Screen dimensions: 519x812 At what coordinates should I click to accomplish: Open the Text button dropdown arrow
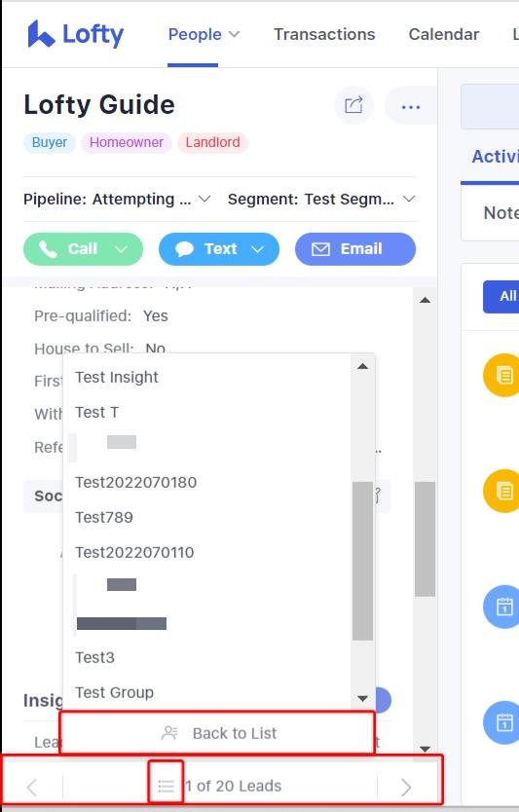tap(257, 249)
